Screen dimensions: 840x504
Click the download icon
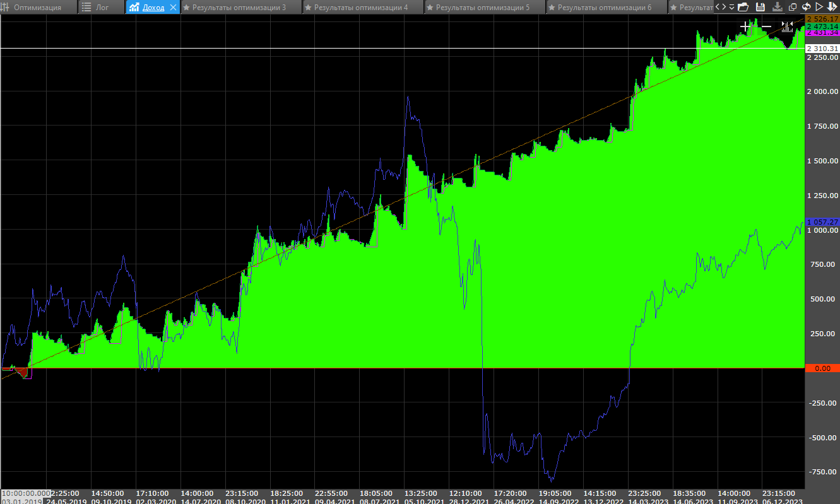point(778,8)
